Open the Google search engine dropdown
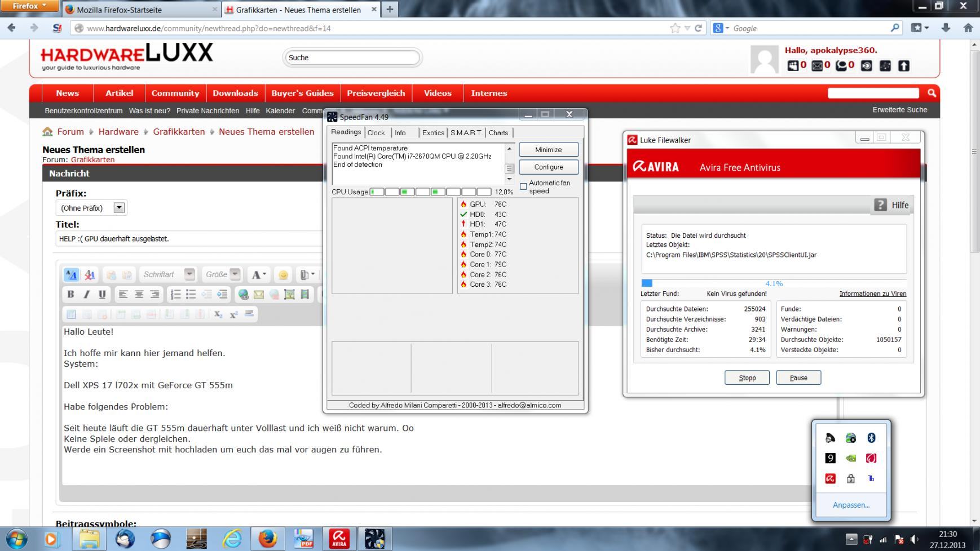This screenshot has width=980, height=551. [721, 28]
